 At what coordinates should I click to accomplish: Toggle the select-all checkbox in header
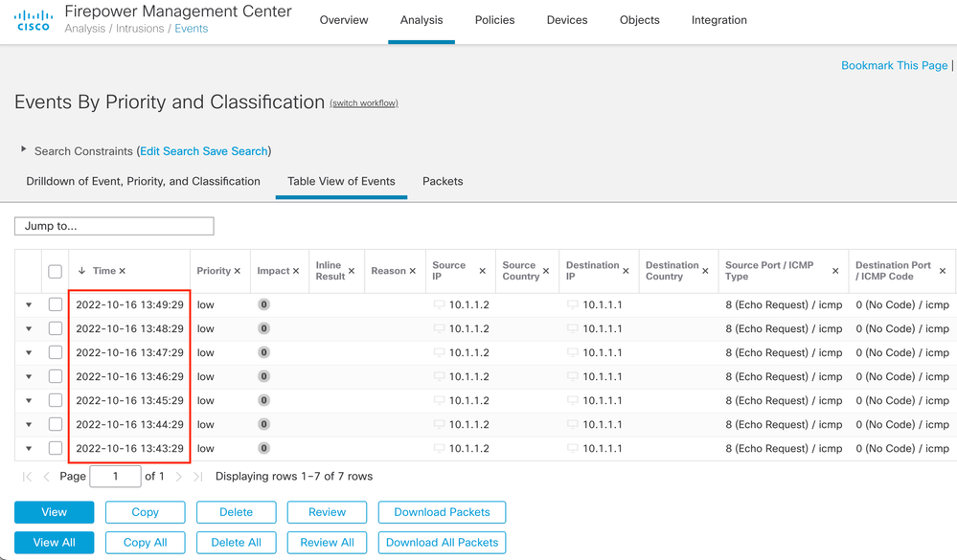click(55, 272)
